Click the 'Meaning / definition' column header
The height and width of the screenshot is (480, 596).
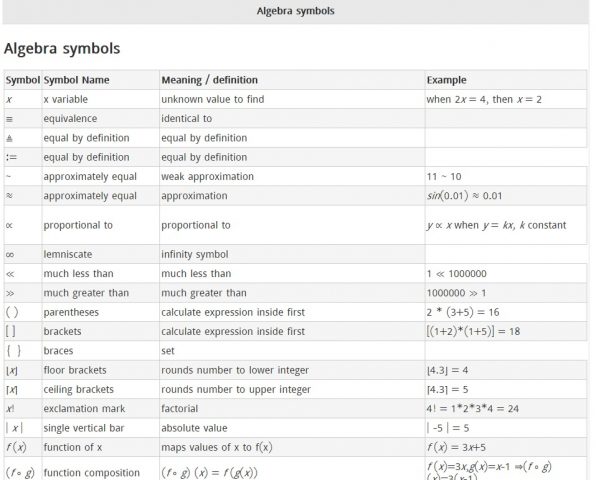(x=209, y=80)
